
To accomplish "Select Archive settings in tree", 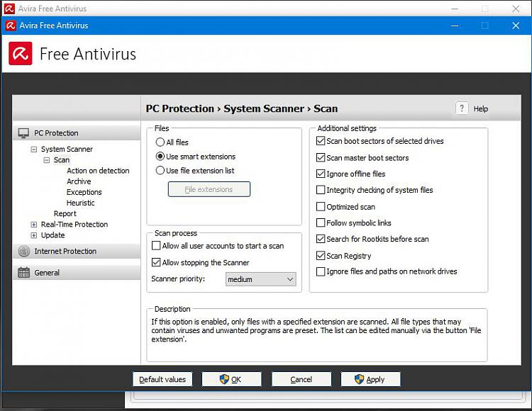I will coord(79,181).
